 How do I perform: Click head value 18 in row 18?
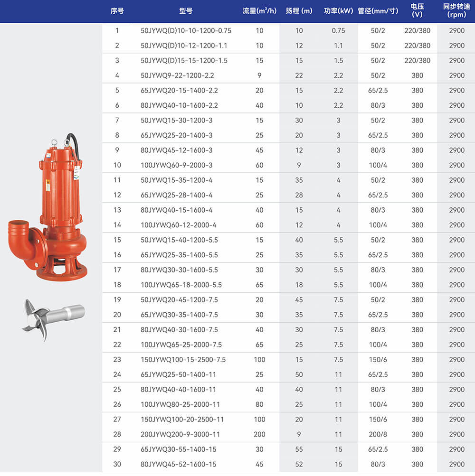[x=299, y=285]
